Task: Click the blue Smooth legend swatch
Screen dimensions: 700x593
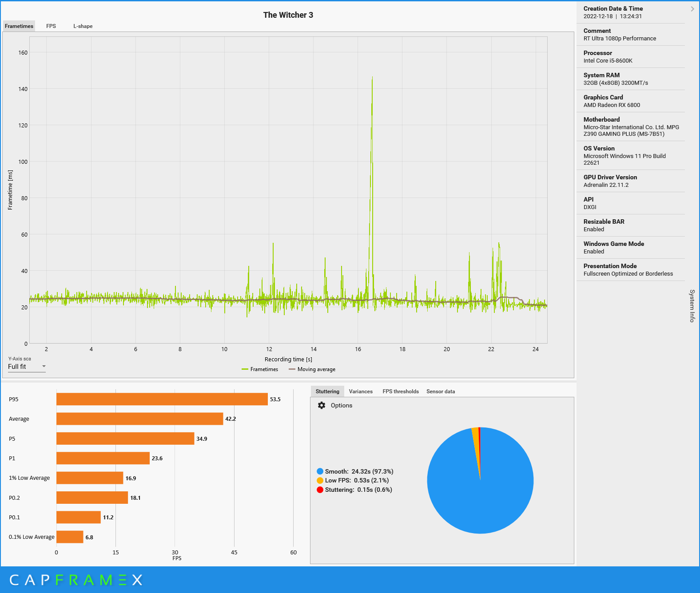Action: click(320, 471)
